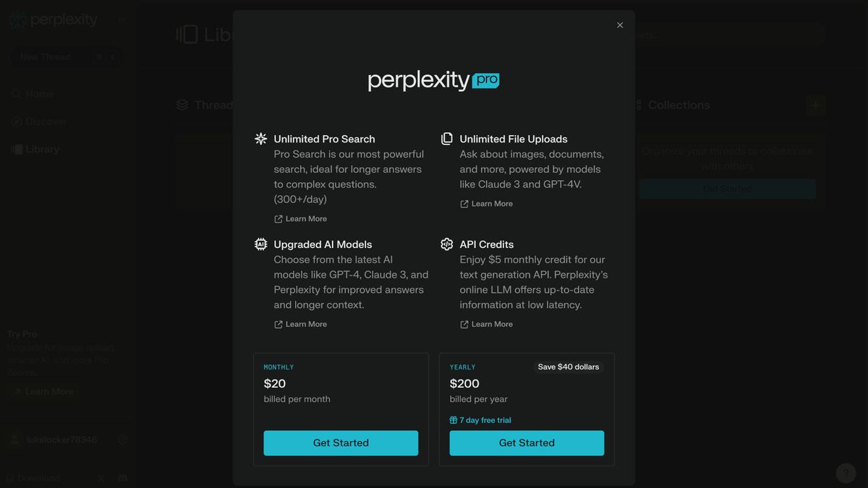Click the 7 day free trial gift icon
Viewport: 868px width, 488px height.
pos(454,420)
